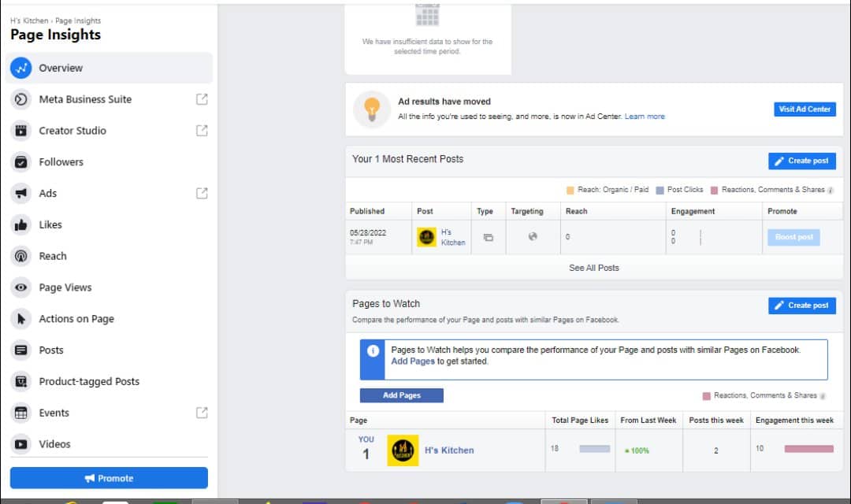Open the Likes section
Image resolution: width=851 pixels, height=504 pixels.
pyautogui.click(x=109, y=224)
